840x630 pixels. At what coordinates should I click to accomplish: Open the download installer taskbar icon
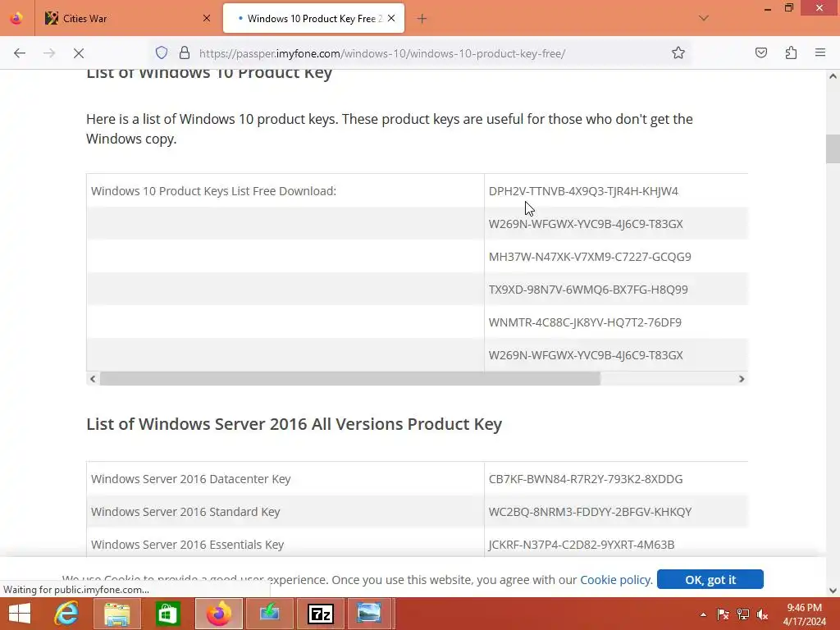coord(269,614)
